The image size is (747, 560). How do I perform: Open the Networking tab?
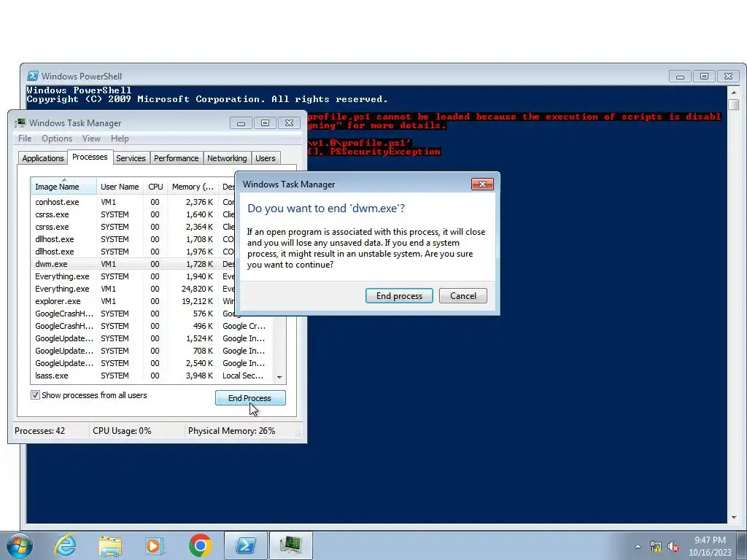pyautogui.click(x=227, y=158)
